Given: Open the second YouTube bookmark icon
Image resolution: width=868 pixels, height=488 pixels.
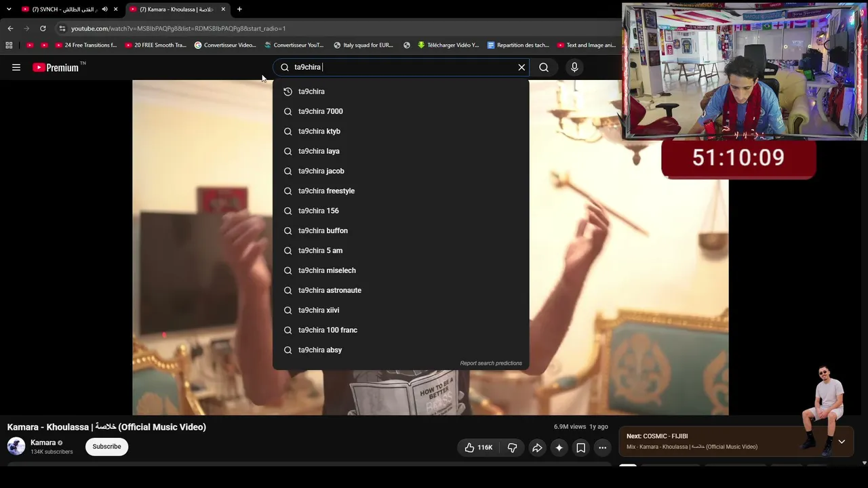Looking at the screenshot, I should click(x=45, y=45).
